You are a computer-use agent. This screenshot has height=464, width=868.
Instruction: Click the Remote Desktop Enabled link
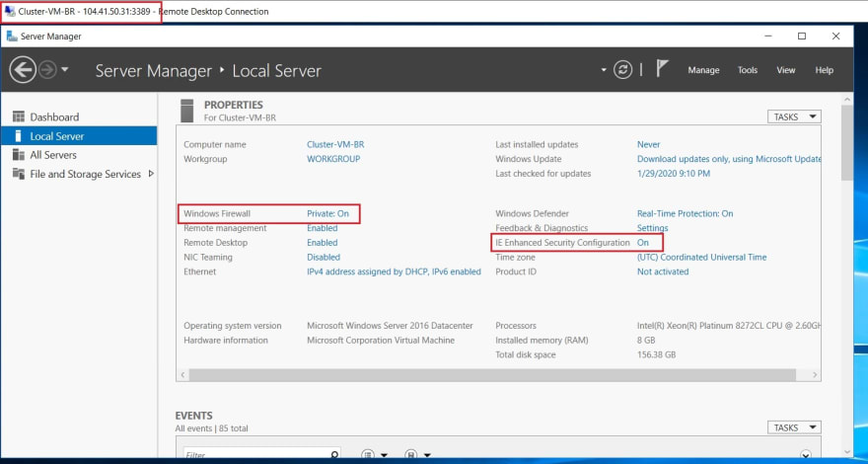coord(323,242)
